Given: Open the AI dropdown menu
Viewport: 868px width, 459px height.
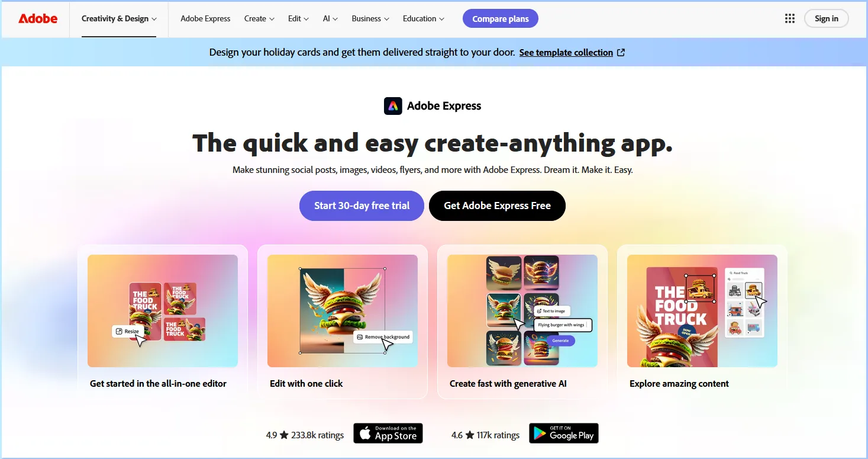Looking at the screenshot, I should click(x=330, y=18).
